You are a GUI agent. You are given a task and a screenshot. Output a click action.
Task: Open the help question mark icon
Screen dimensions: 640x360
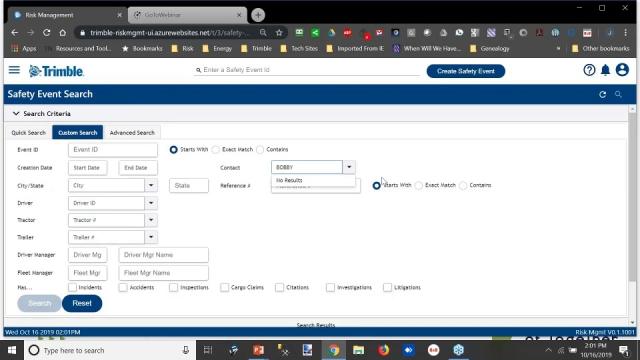pyautogui.click(x=589, y=70)
